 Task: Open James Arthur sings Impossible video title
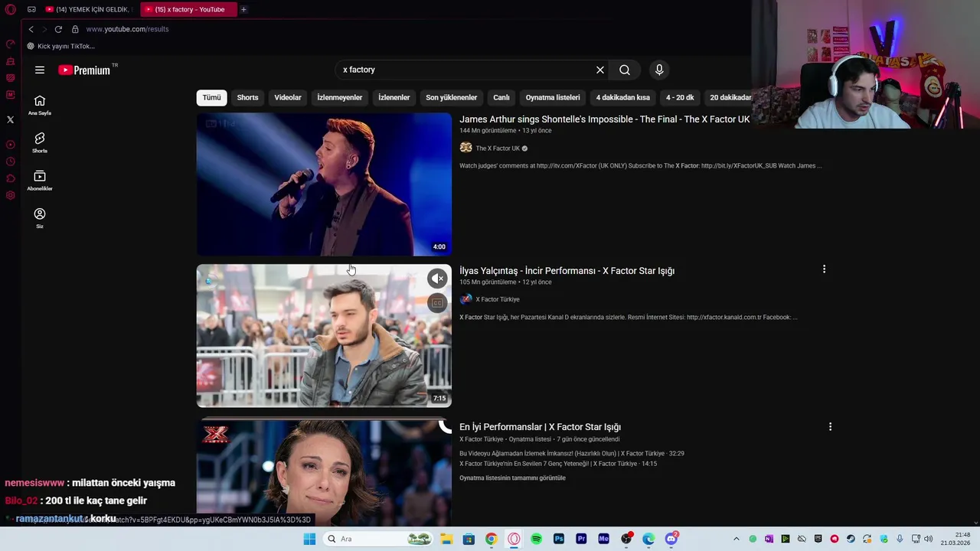click(604, 119)
